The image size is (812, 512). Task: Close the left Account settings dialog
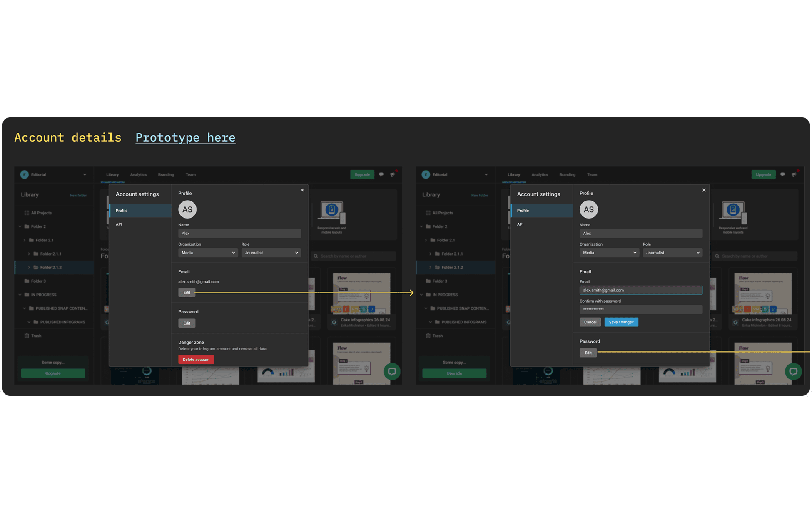click(302, 190)
